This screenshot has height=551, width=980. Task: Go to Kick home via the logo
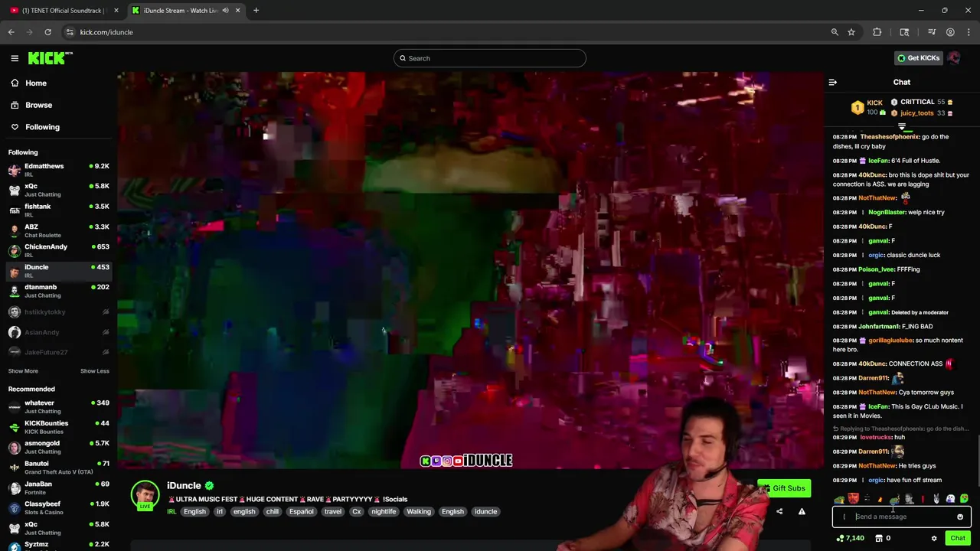pos(50,58)
